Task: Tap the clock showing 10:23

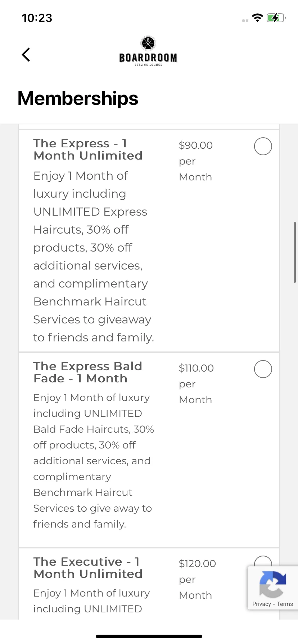Action: click(37, 18)
